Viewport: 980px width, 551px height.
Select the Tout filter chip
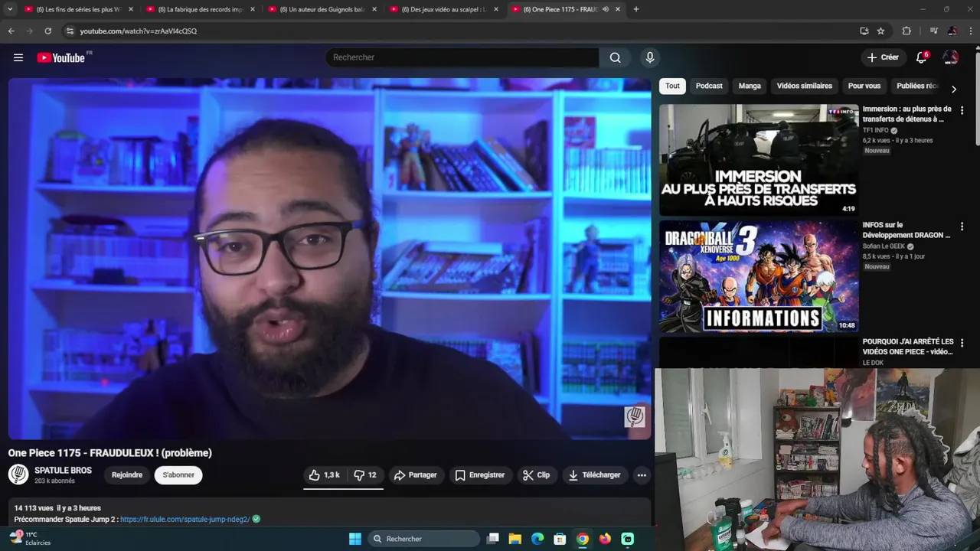click(x=672, y=86)
